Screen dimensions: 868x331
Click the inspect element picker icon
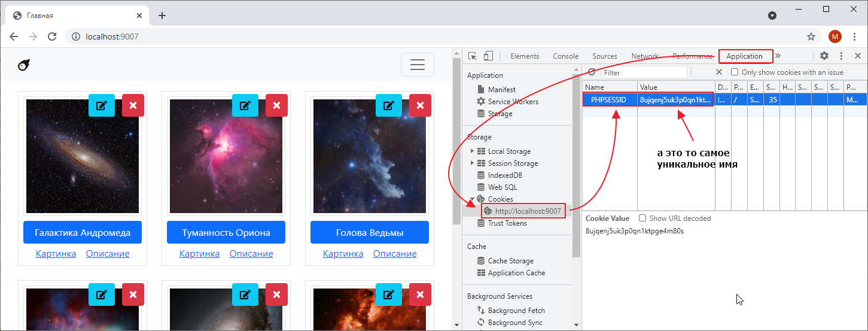click(472, 56)
